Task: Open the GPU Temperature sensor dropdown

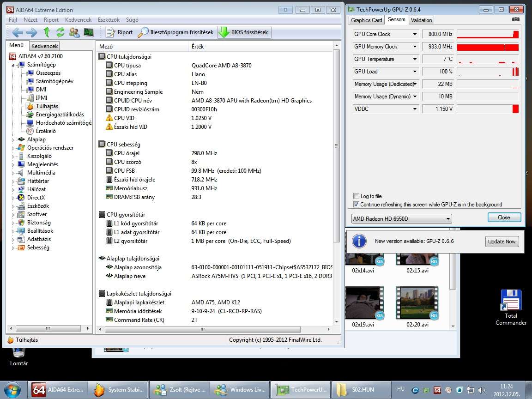Action: (415, 59)
